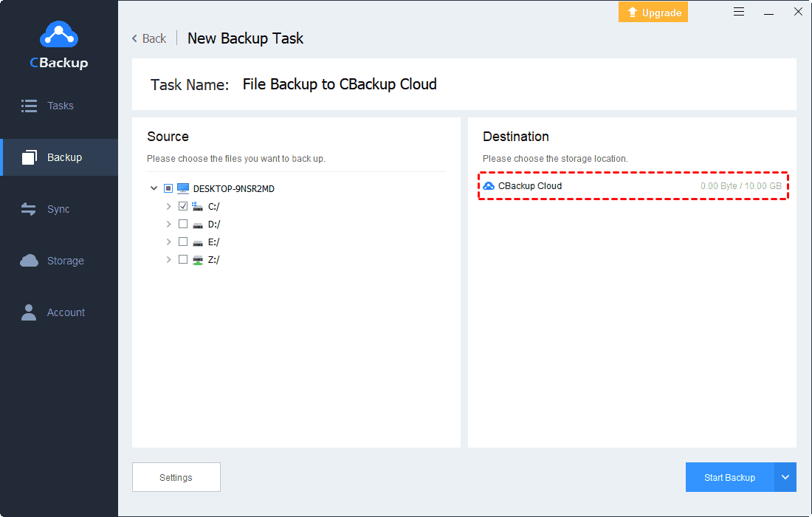This screenshot has height=517, width=812.
Task: Go Back to previous screen
Action: point(149,38)
